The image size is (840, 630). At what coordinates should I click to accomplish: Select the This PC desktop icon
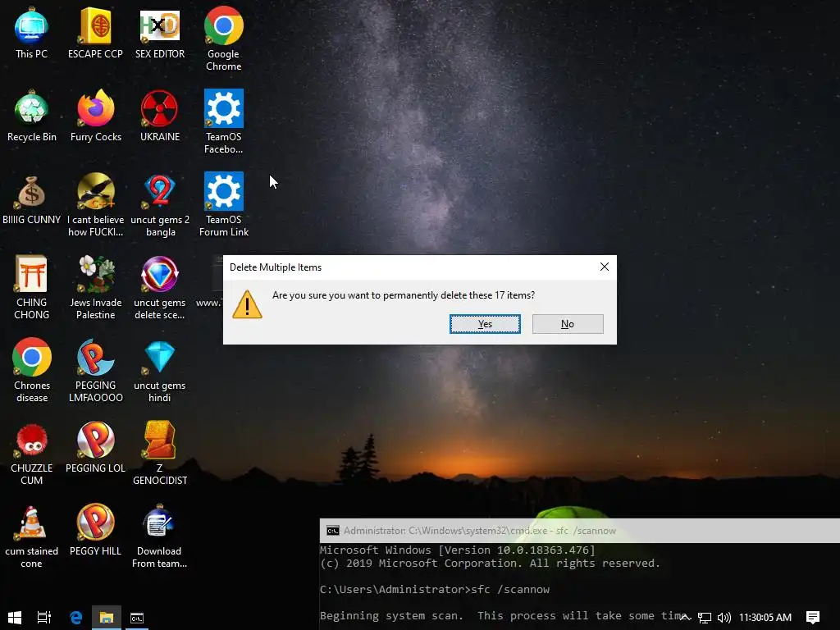click(32, 33)
